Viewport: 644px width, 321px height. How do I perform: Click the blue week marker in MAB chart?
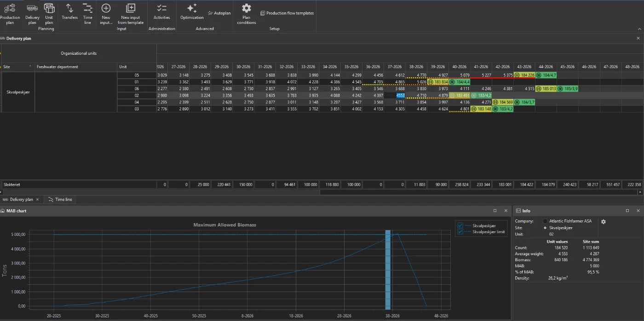click(x=388, y=269)
